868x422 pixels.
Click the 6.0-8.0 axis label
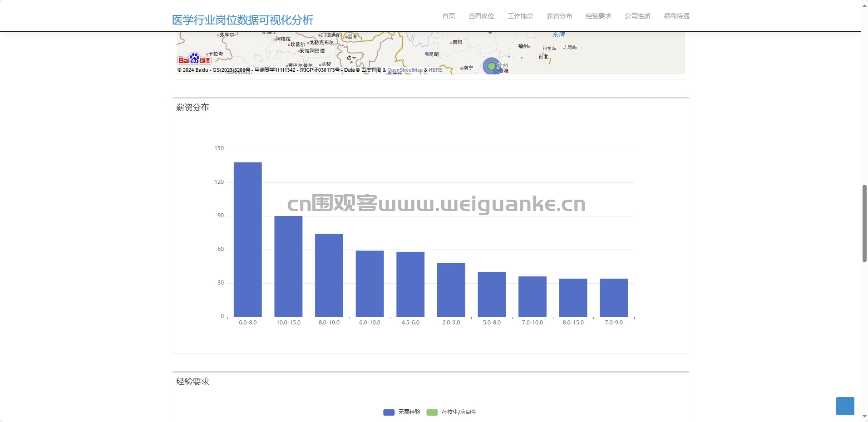248,323
